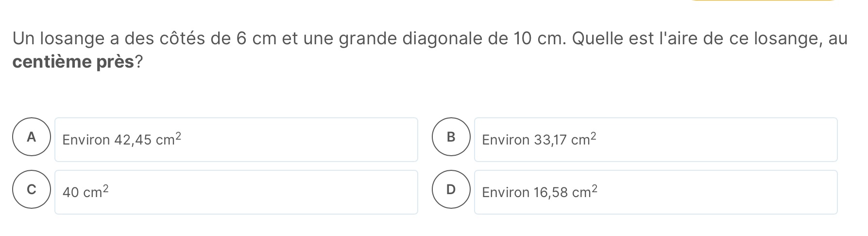Viewport: 868px width, 236px height.
Task: Select radio circle B
Action: tap(451, 137)
